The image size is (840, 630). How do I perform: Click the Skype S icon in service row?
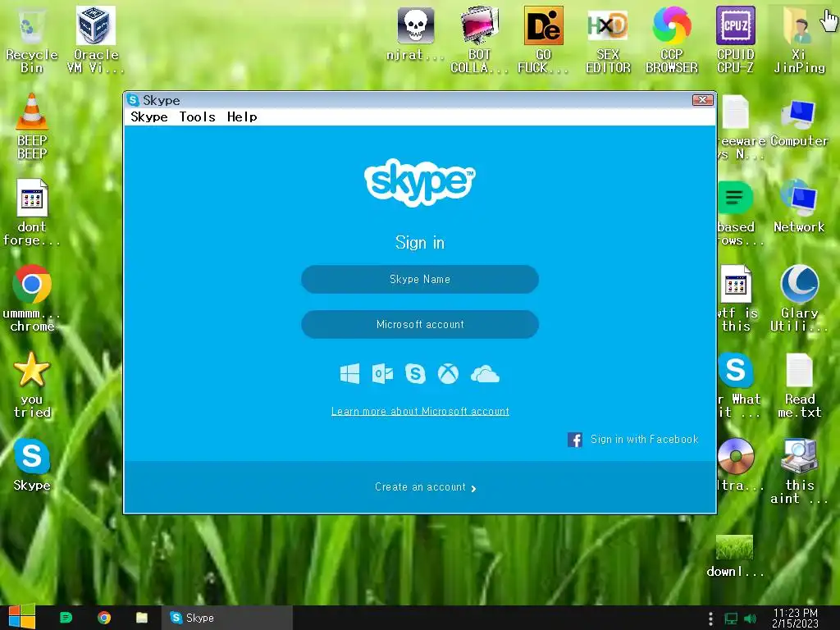pyautogui.click(x=415, y=374)
